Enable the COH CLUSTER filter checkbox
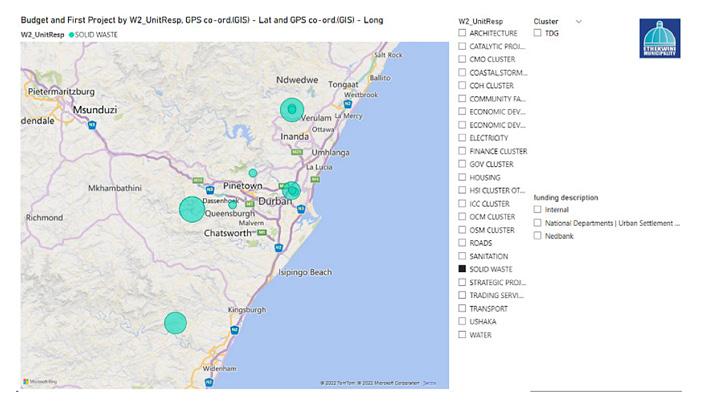This screenshot has height=402, width=723. (x=462, y=85)
